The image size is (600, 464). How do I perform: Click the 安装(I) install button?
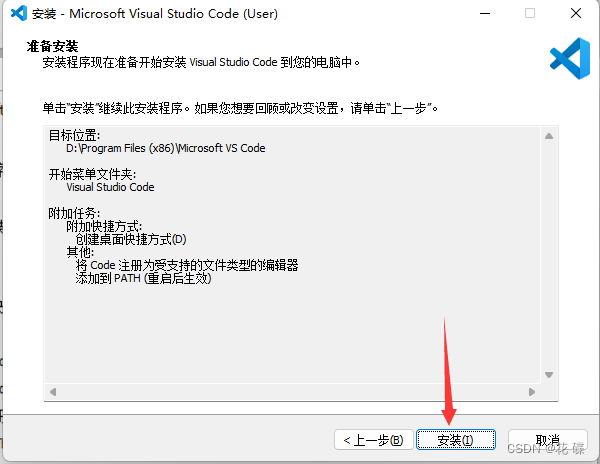tap(455, 440)
